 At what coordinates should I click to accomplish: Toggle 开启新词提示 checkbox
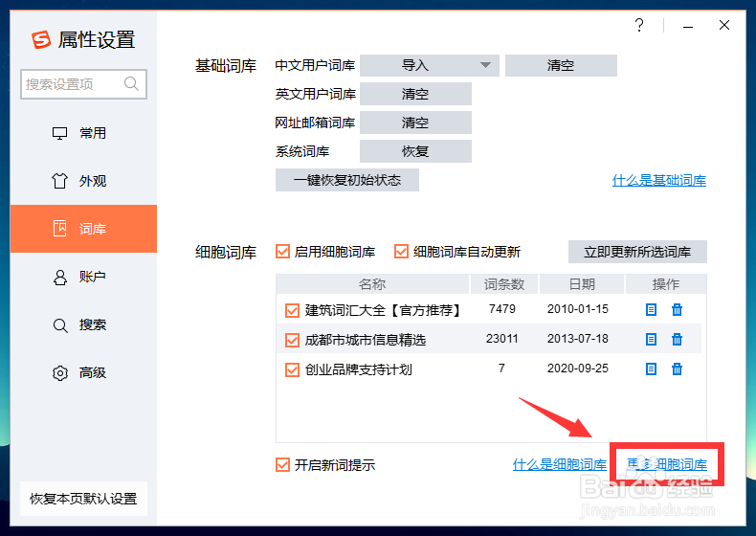[x=282, y=465]
